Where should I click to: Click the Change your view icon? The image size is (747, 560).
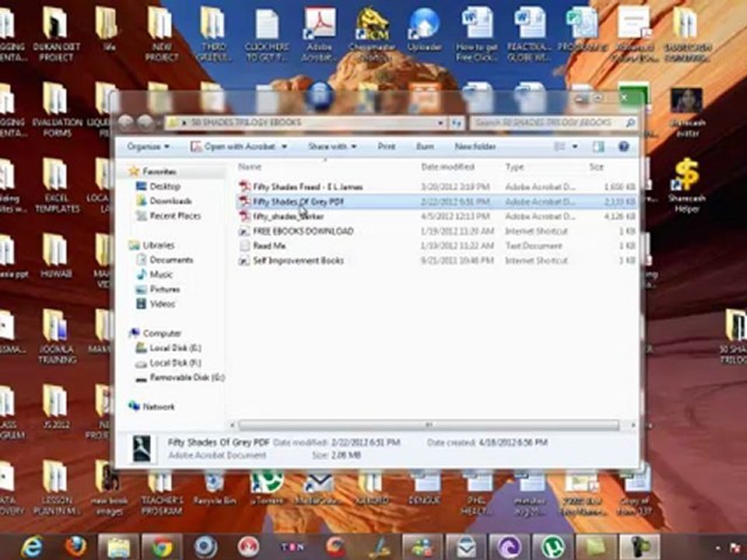(559, 147)
